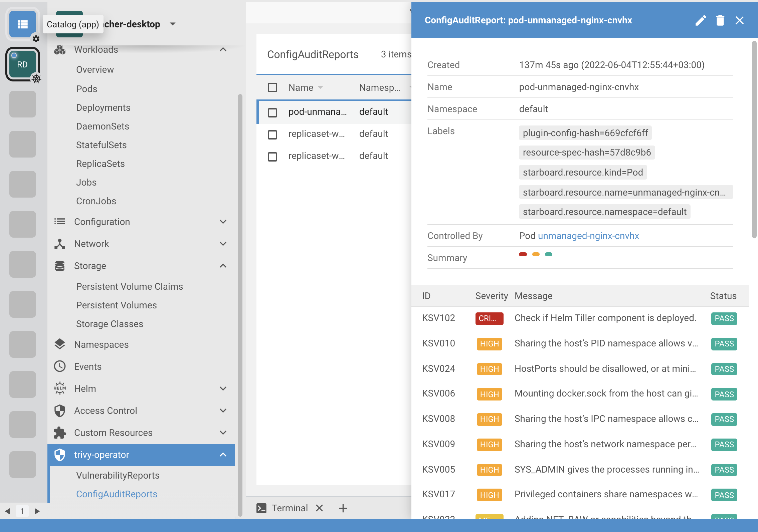The image size is (758, 532).
Task: Select the RD cluster icon
Action: coord(22,64)
